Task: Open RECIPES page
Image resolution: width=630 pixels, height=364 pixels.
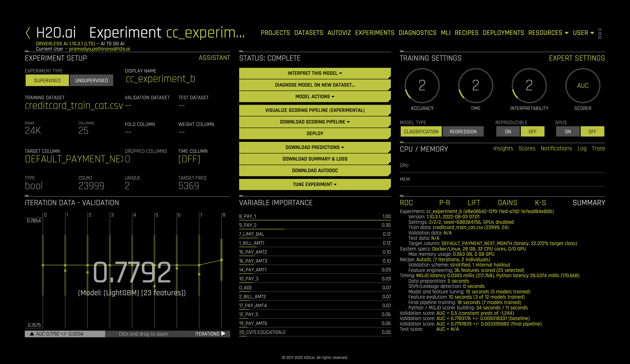Action: (467, 33)
